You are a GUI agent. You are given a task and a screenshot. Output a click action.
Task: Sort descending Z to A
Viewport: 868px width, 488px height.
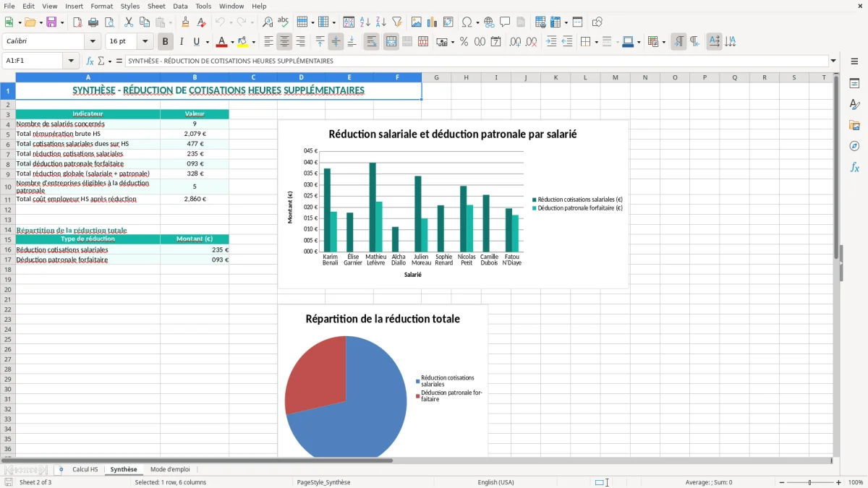click(380, 22)
